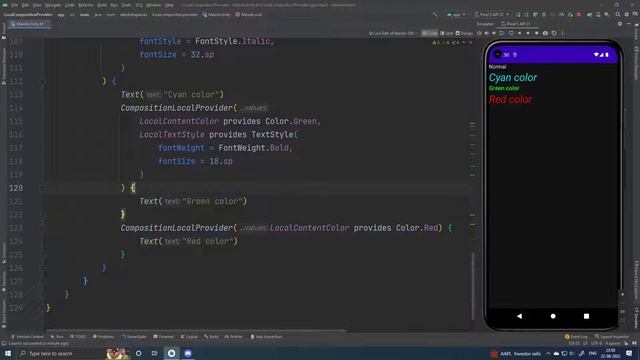Image resolution: width=640 pixels, height=360 pixels.
Task: Click the Cortana circle taskbar icon
Action: [x=138, y=353]
